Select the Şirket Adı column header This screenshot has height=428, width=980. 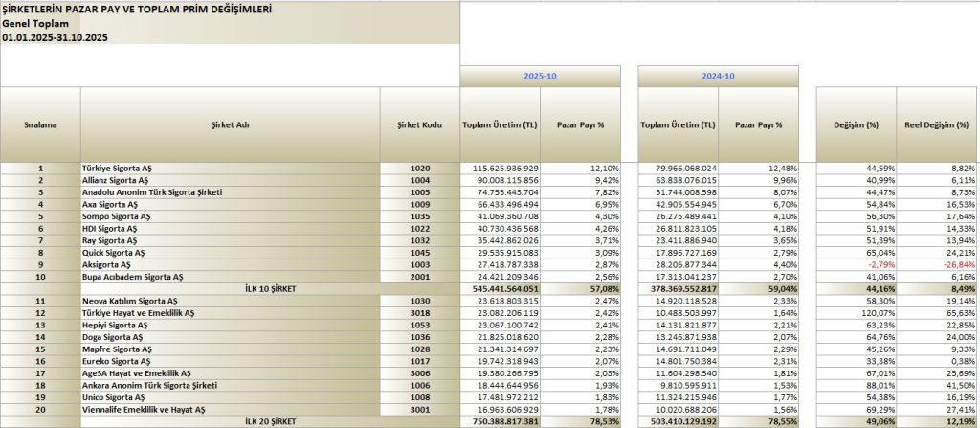pyautogui.click(x=230, y=124)
